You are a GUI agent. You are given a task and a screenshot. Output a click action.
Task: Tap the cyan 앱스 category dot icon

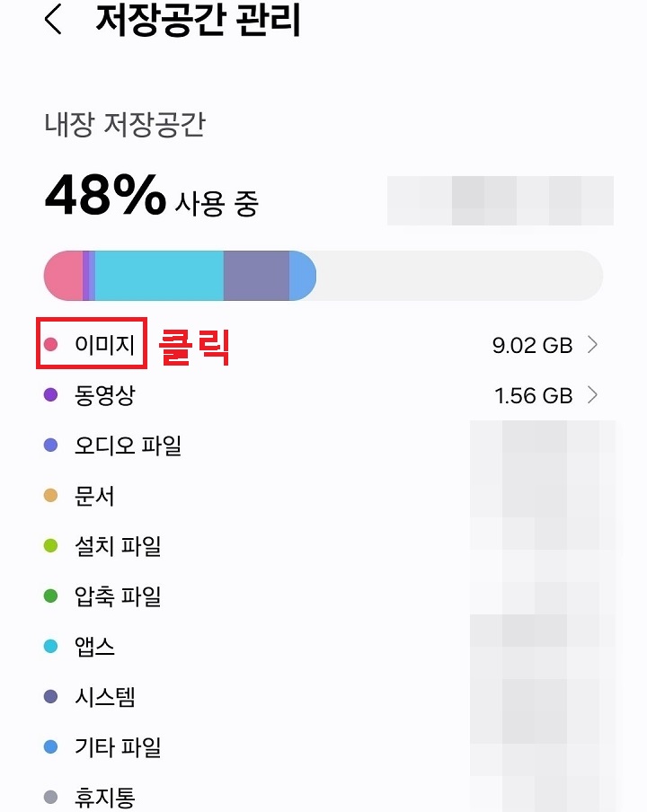coord(51,646)
